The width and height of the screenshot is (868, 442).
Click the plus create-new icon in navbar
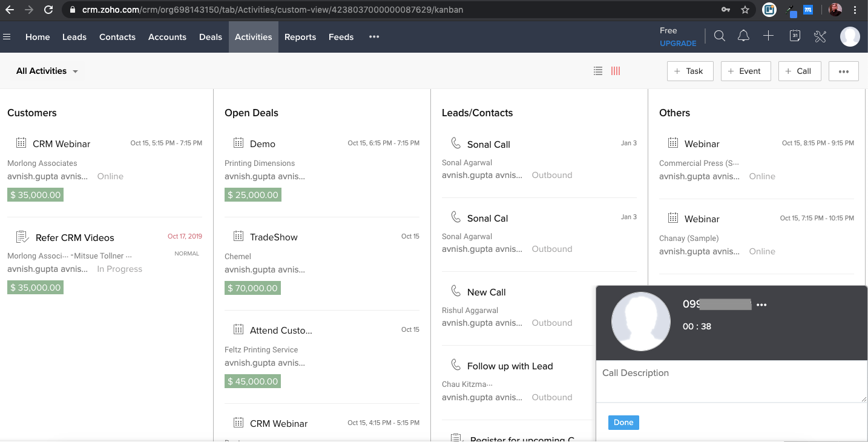click(768, 36)
